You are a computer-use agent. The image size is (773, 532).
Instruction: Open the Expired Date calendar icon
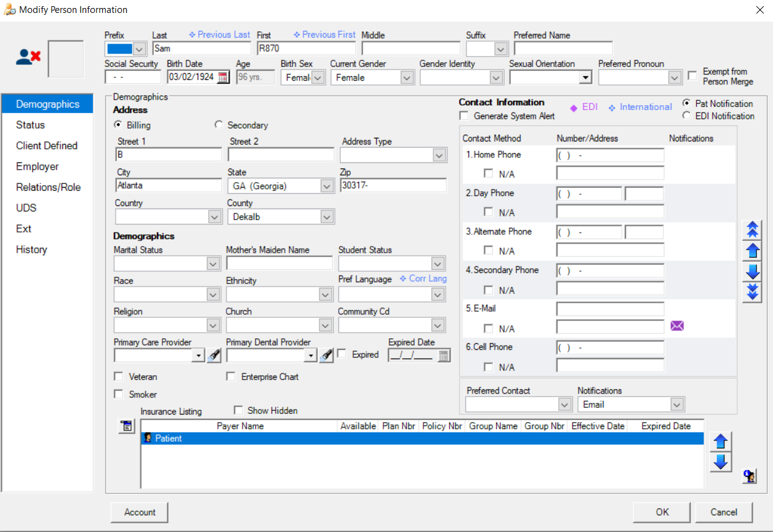point(444,355)
